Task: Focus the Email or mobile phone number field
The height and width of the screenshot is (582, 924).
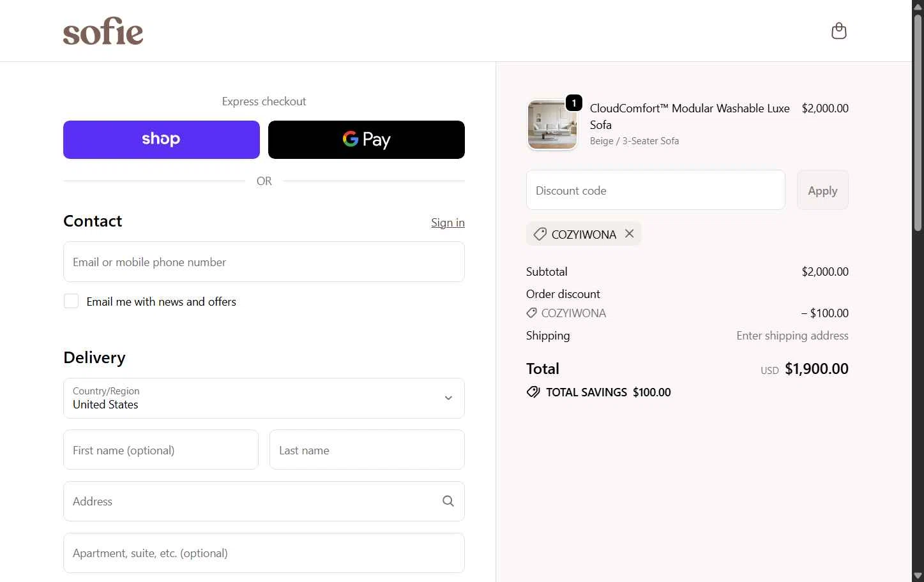Action: pos(264,262)
